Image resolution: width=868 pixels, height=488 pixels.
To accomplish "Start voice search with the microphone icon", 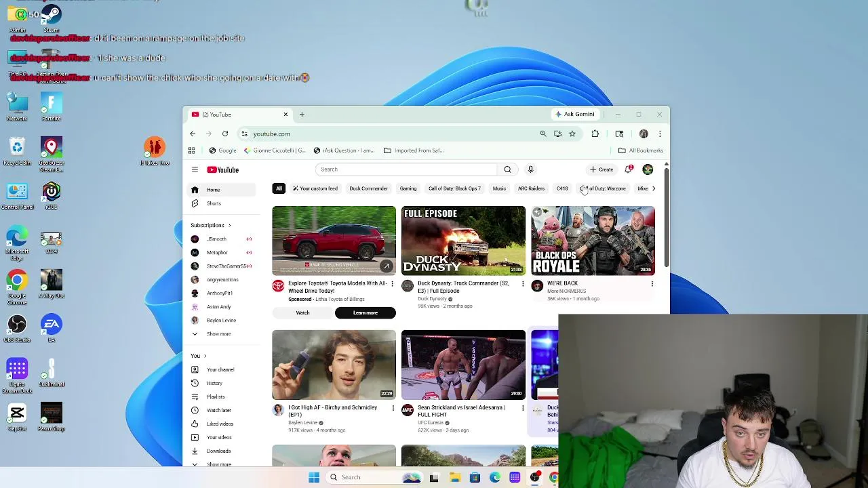I will (530, 169).
